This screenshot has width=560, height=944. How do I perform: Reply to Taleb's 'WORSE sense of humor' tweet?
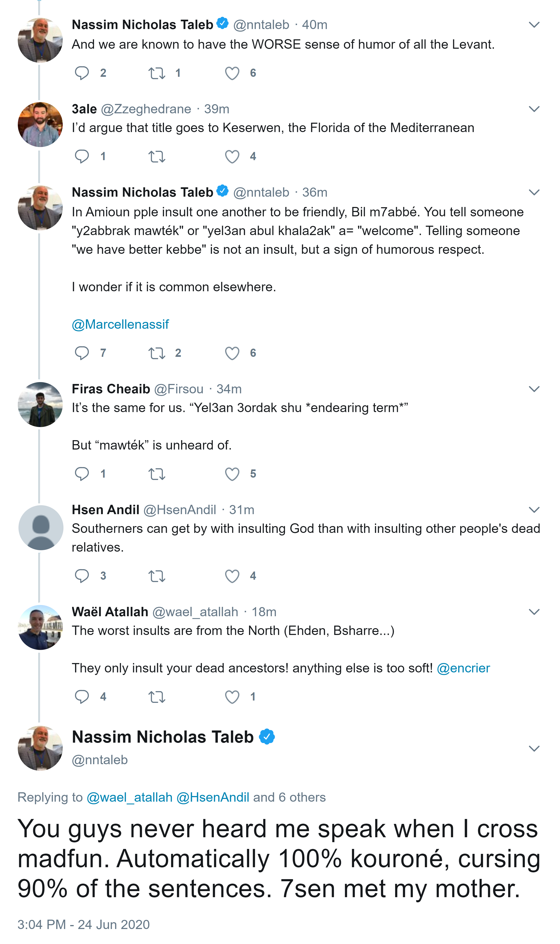pos(81,73)
